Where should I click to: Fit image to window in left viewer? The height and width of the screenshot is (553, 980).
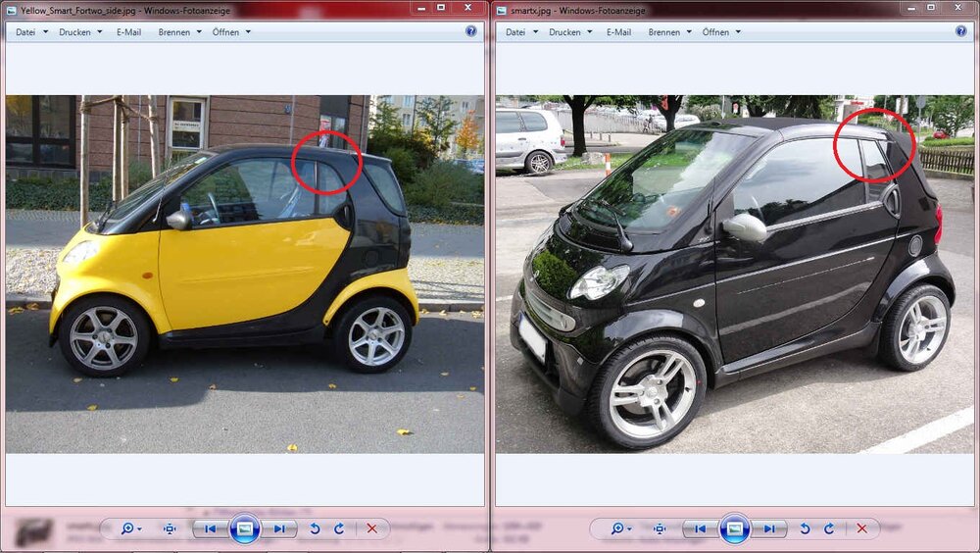click(170, 529)
